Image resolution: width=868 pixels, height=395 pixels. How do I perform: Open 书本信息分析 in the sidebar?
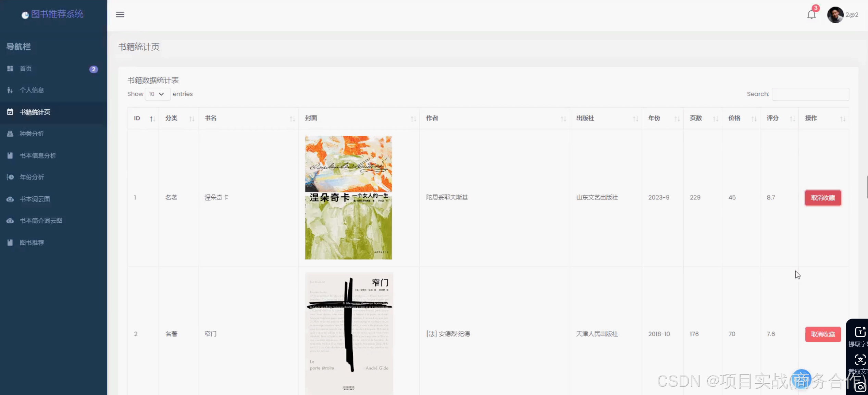[x=38, y=156]
